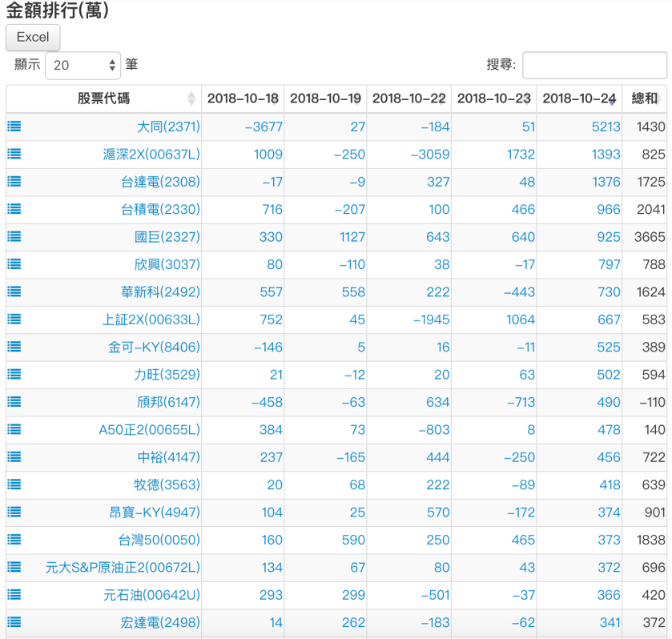
Task: Open the list icon next to 國巨(2327)
Action: (x=14, y=237)
